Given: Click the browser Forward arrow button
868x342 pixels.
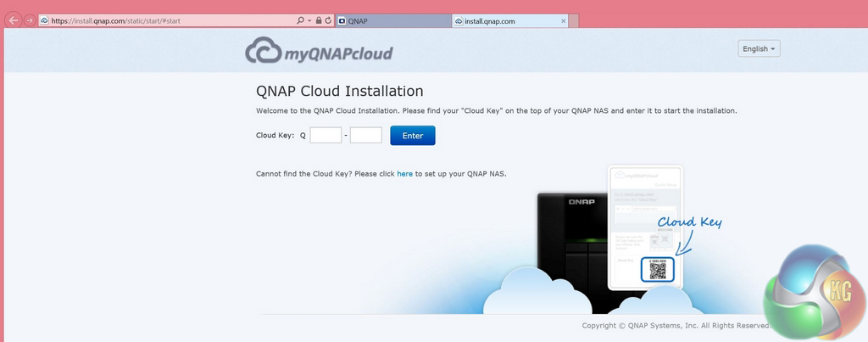Looking at the screenshot, I should coord(30,20).
